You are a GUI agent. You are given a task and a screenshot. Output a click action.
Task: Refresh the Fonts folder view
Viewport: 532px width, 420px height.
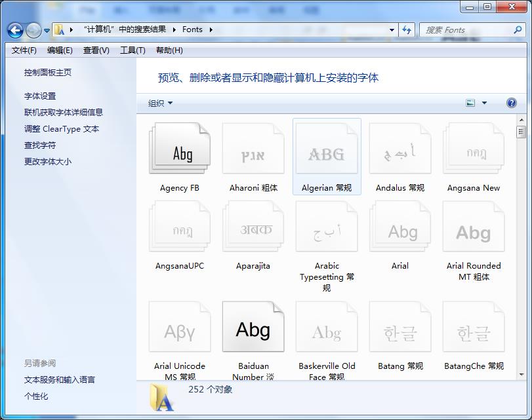(x=407, y=30)
